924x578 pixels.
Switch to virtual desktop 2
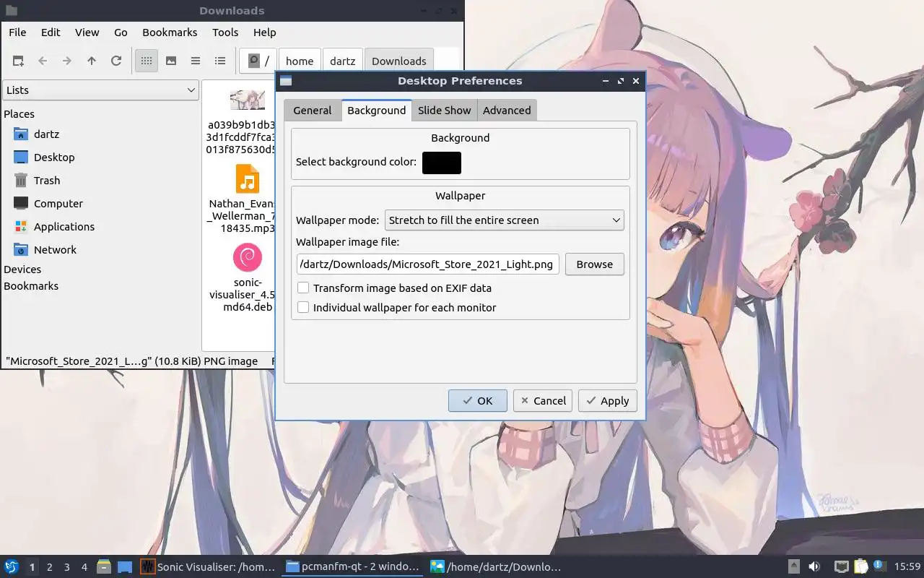click(x=49, y=567)
